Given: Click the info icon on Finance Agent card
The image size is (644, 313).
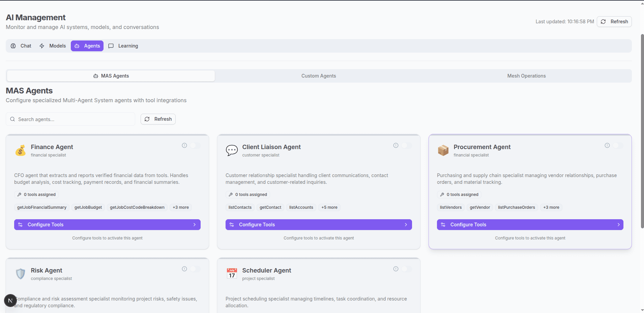Looking at the screenshot, I should (184, 145).
